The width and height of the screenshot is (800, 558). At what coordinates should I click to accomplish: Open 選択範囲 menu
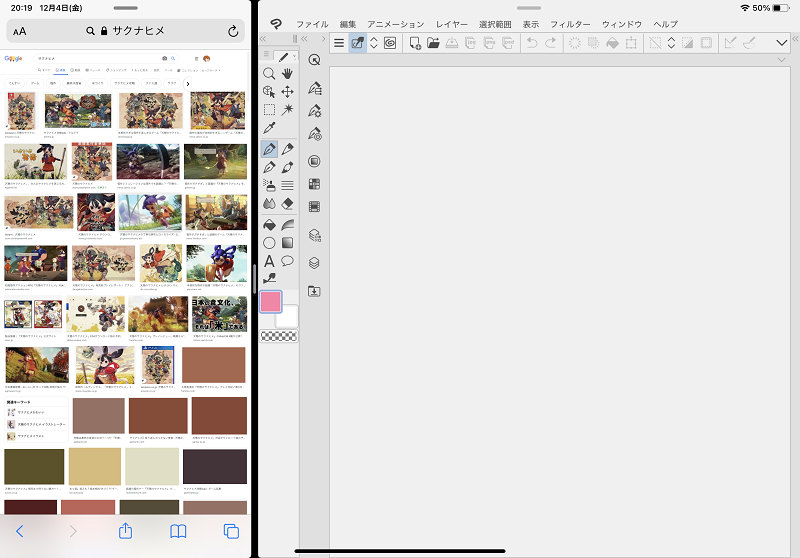(x=495, y=24)
